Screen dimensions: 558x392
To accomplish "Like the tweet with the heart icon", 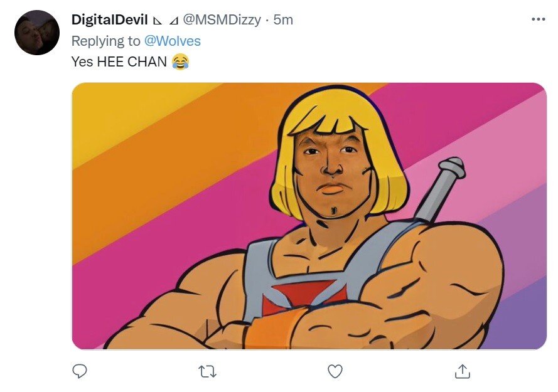I will click(x=335, y=371).
